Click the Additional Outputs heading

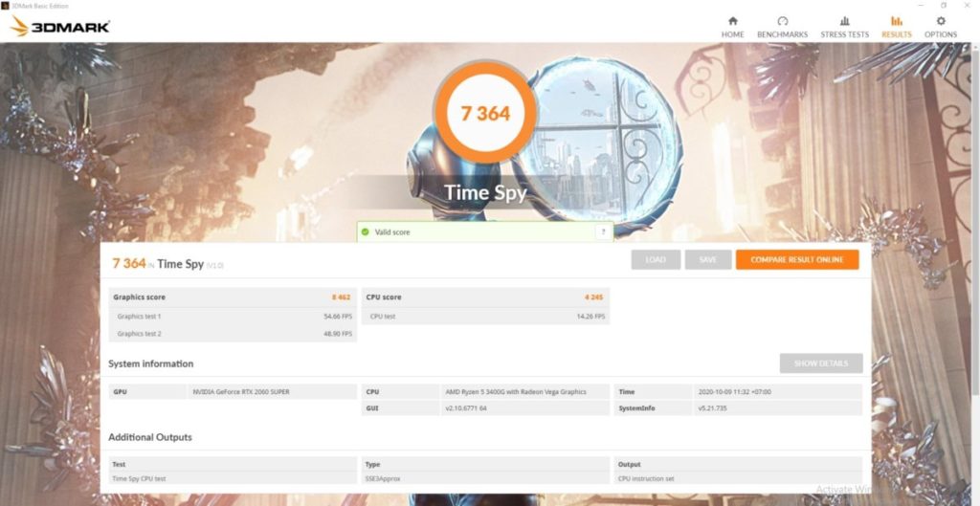pyautogui.click(x=150, y=437)
